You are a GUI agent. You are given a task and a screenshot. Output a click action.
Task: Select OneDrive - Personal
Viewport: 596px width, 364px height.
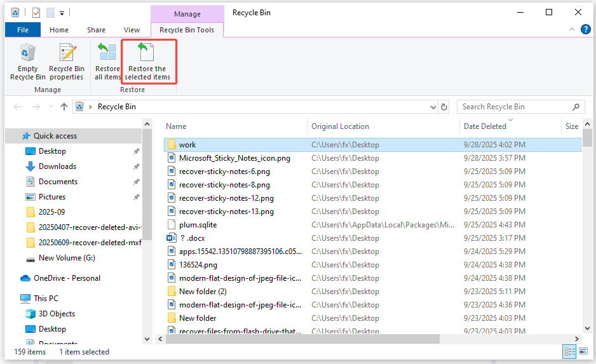coord(67,278)
